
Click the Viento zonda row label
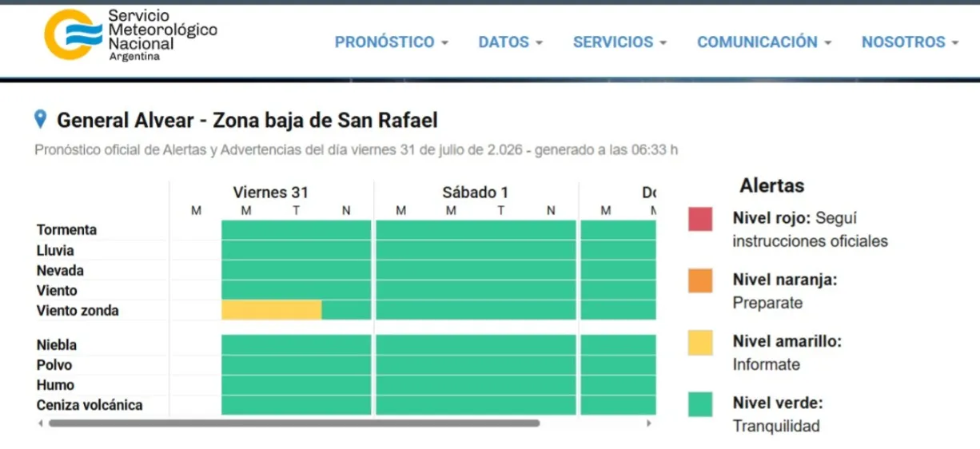click(x=78, y=310)
